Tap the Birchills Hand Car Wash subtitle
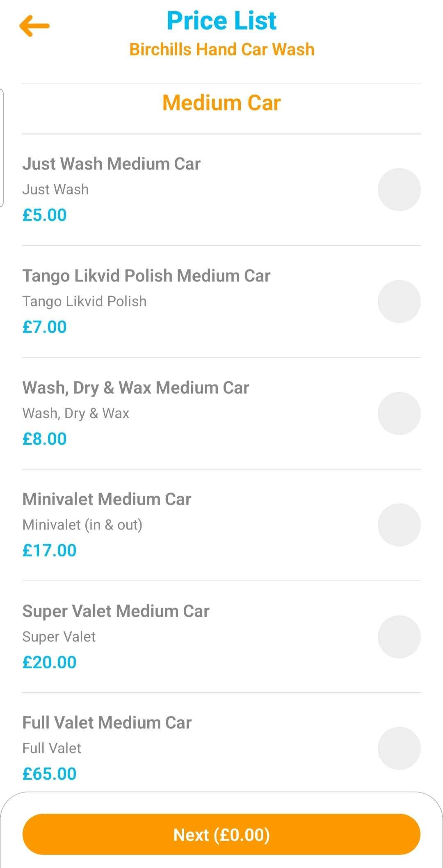This screenshot has width=443, height=868. coord(221,50)
